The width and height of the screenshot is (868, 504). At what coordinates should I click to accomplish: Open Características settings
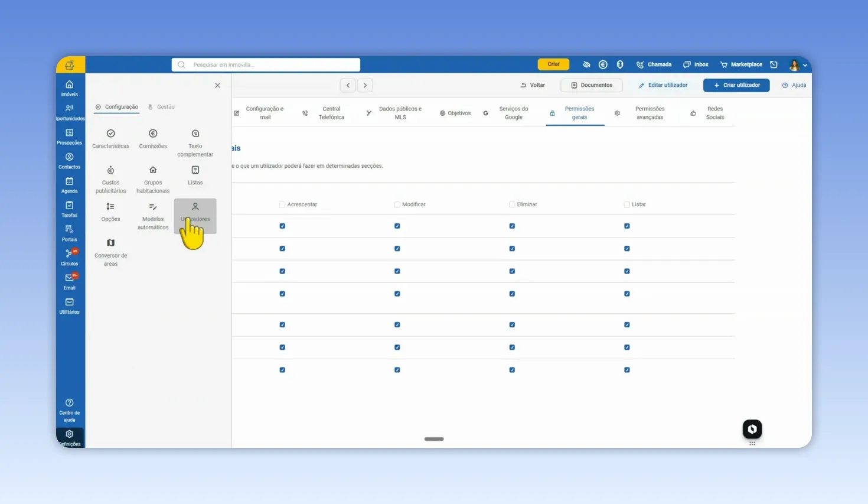point(110,139)
